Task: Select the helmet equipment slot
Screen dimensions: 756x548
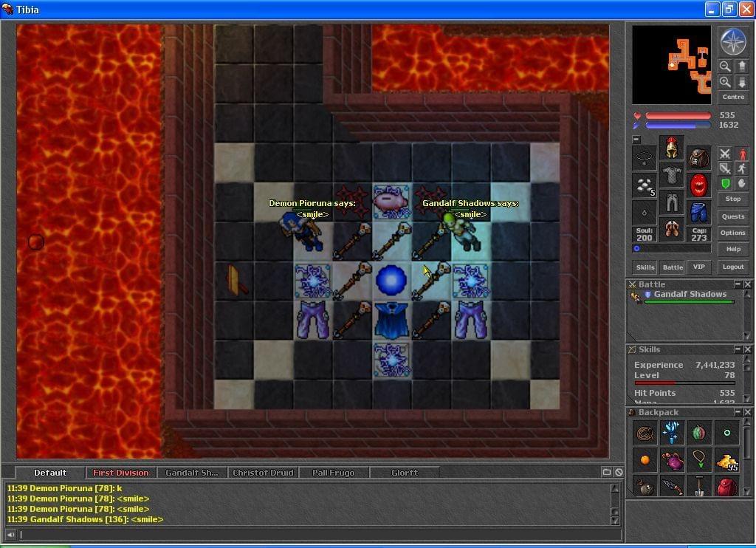Action: tap(672, 148)
